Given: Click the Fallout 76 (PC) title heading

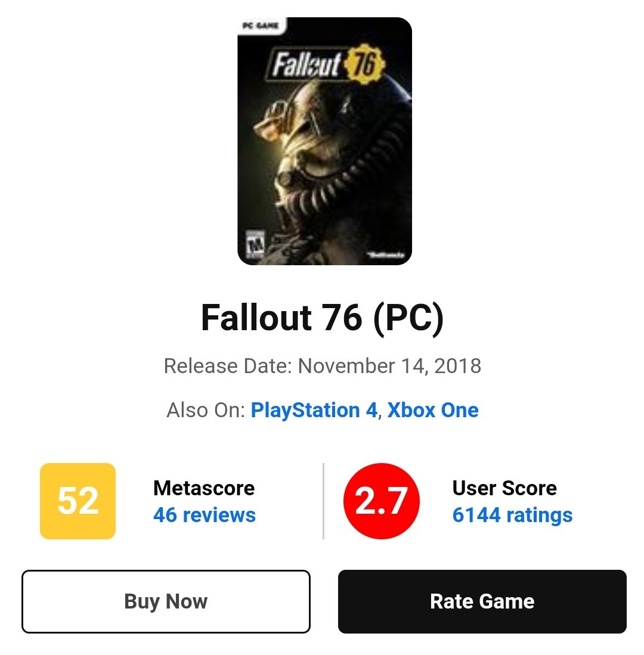Looking at the screenshot, I should pos(322,318).
